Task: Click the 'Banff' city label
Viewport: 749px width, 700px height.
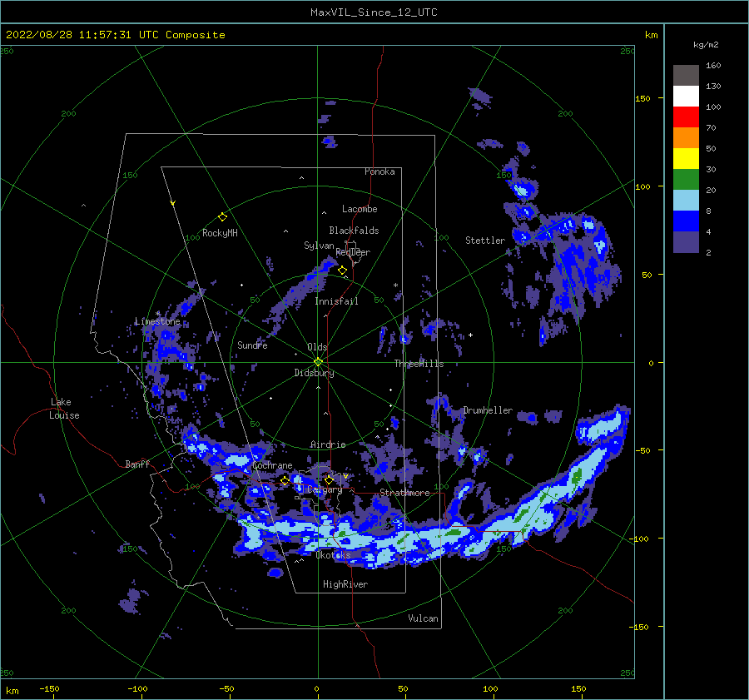Action: (137, 464)
